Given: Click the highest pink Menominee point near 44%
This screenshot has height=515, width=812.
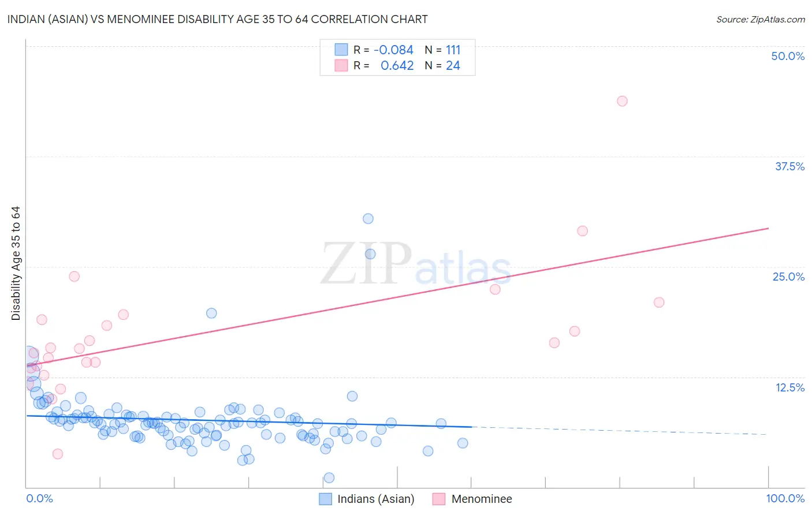Looking at the screenshot, I should click(x=622, y=101).
